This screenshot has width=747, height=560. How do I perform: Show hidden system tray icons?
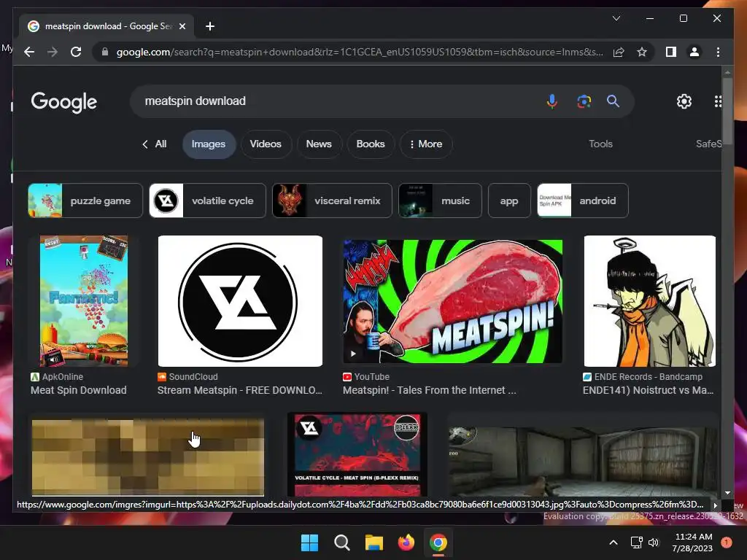click(x=614, y=542)
